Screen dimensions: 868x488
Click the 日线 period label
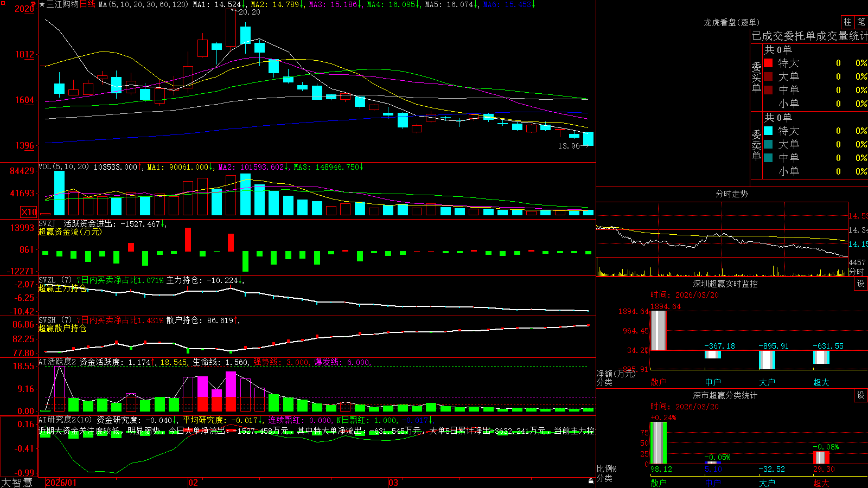pyautogui.click(x=87, y=4)
